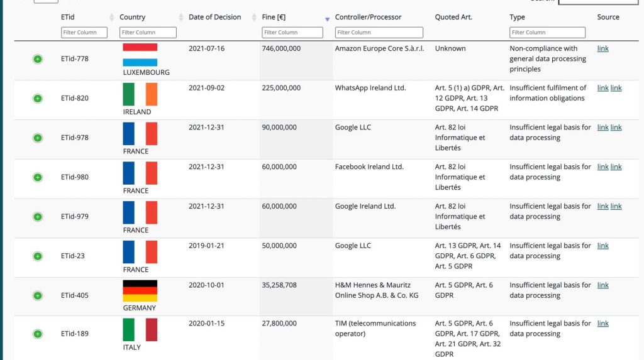Expand row details for ETid-778
The height and width of the screenshot is (360, 644).
point(37,59)
